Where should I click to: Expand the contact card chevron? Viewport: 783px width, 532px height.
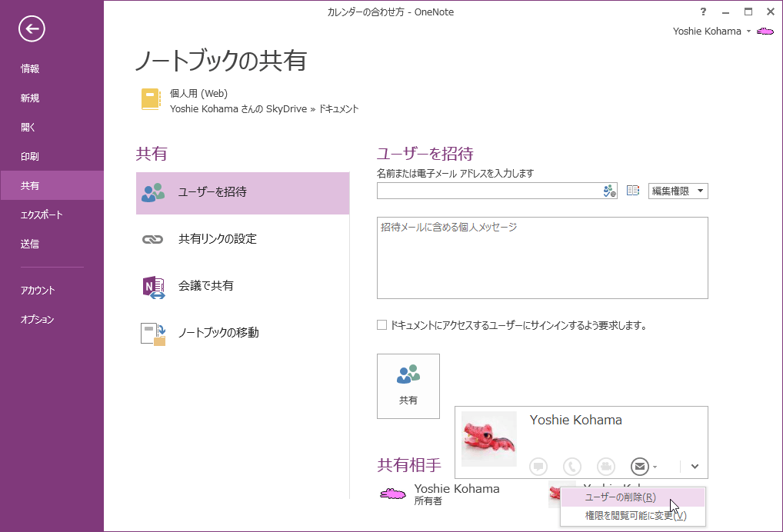[695, 467]
